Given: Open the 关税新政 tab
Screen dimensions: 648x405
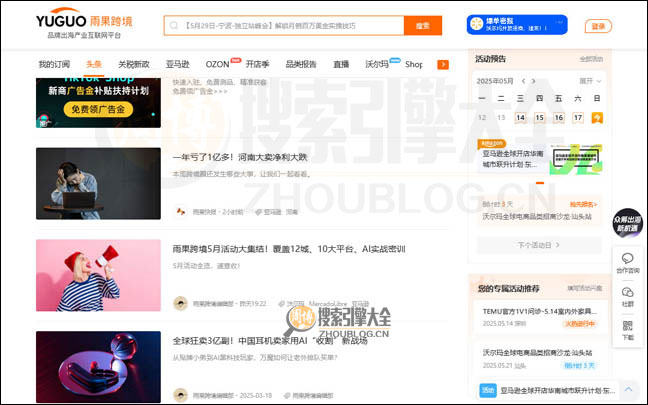Looking at the screenshot, I should point(134,64).
